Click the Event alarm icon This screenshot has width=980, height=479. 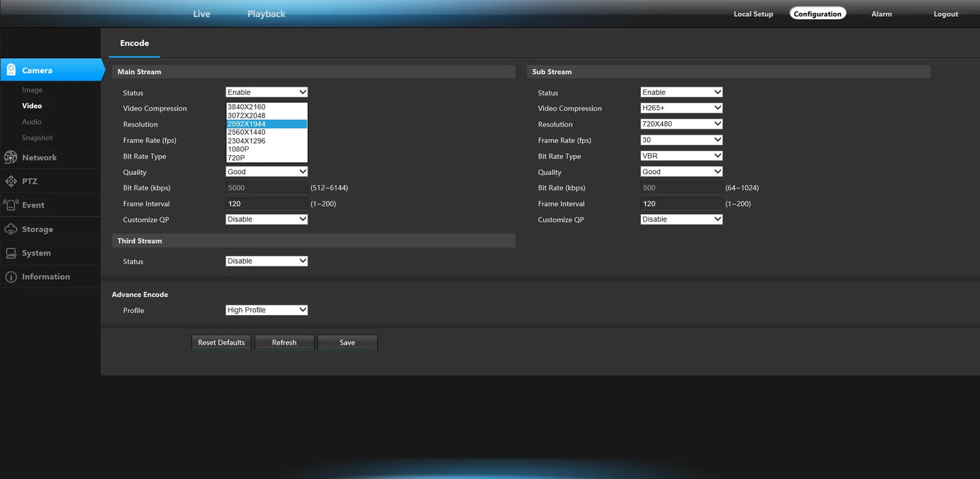tap(11, 205)
